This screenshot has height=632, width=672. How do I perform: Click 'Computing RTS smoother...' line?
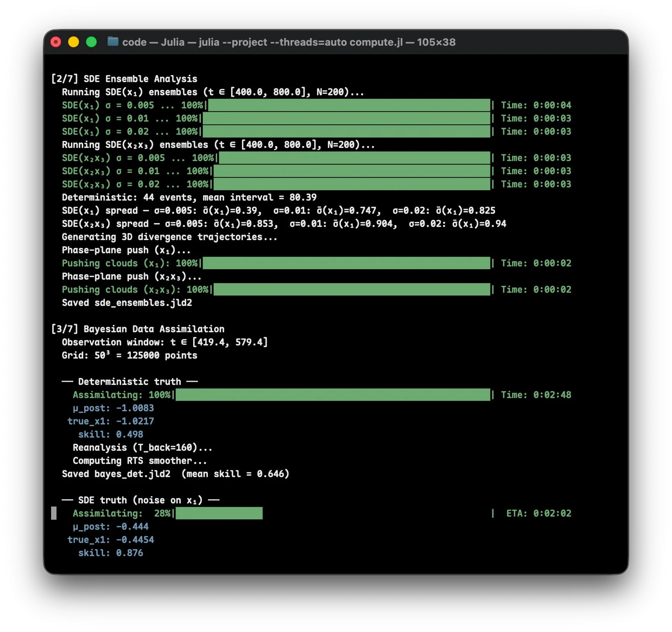click(x=140, y=461)
